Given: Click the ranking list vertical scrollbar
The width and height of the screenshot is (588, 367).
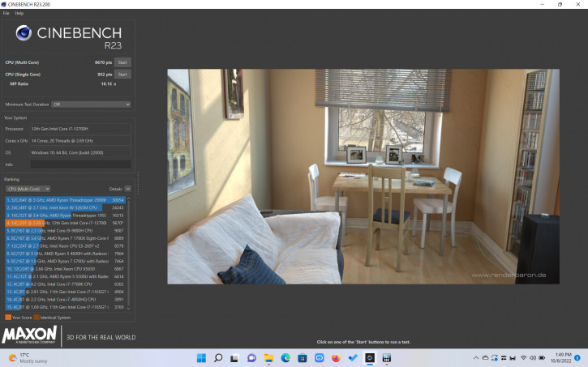Looking at the screenshot, I should click(129, 254).
